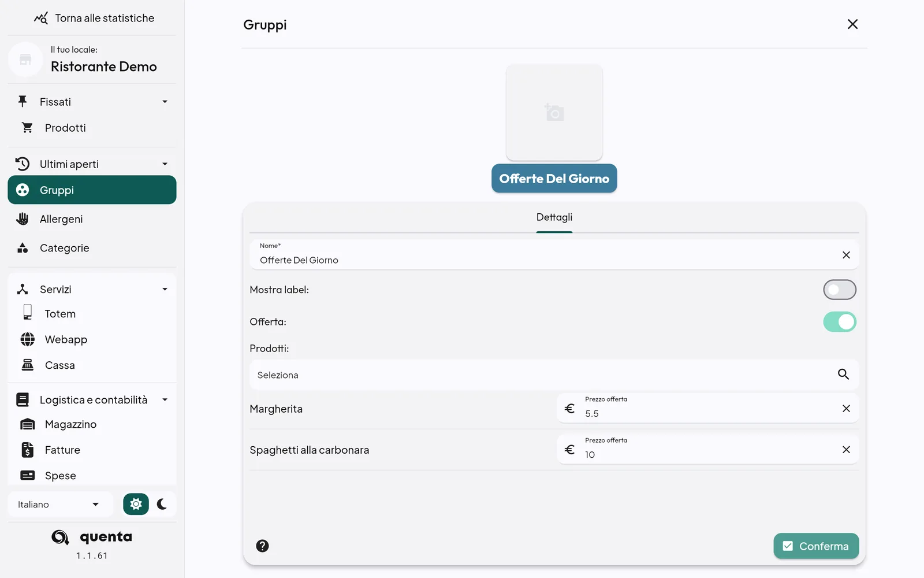This screenshot has height=578, width=924.
Task: Open the help question mark icon
Action: (x=262, y=546)
